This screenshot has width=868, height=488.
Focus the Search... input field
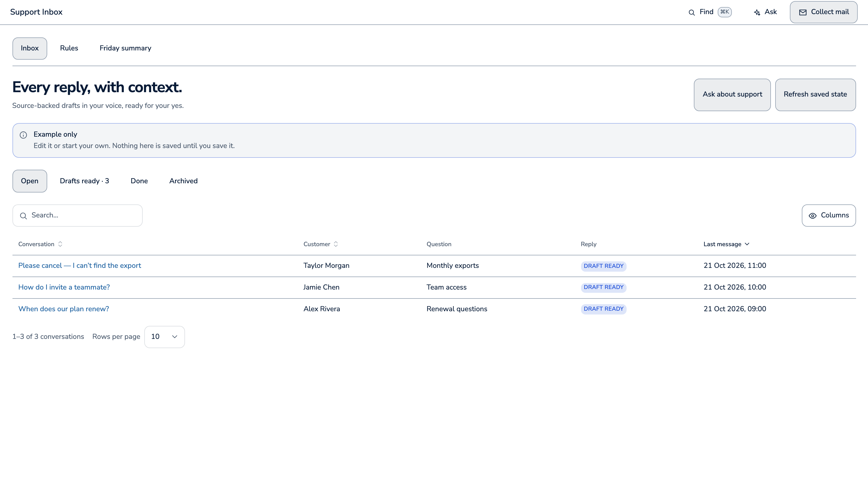click(x=78, y=216)
